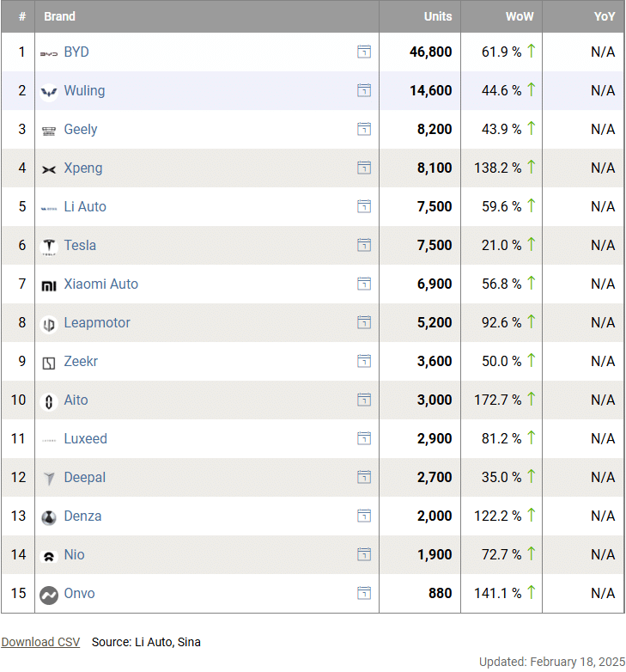Click the Xiaomi Auto logo icon
The height and width of the screenshot is (672, 626).
click(49, 285)
